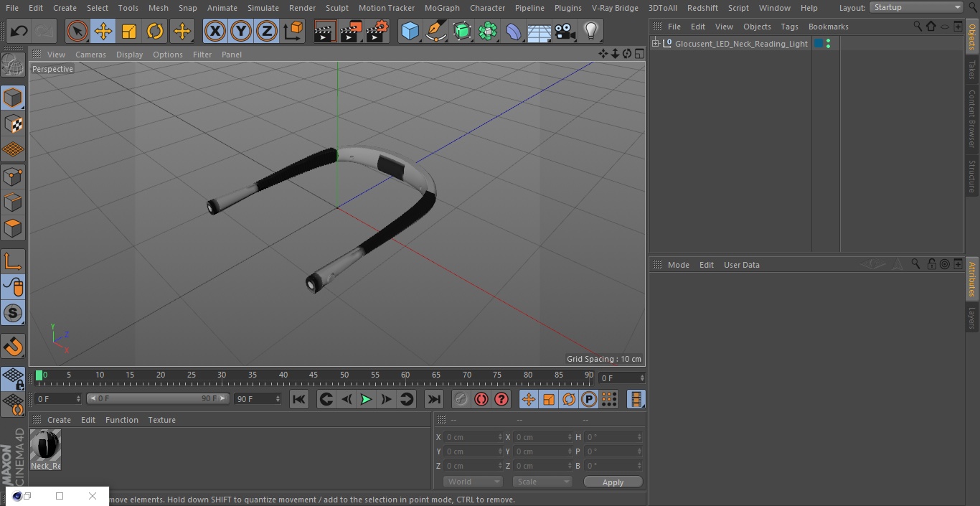Expand Glocusent_LED_Neck_Reading_Light object tree
Image resolution: width=980 pixels, height=506 pixels.
[655, 44]
